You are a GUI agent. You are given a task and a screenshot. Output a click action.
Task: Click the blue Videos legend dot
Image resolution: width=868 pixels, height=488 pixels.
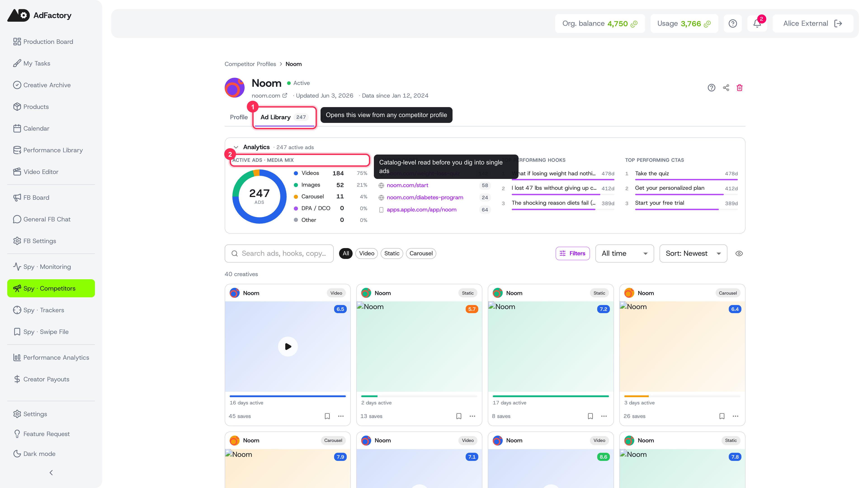pyautogui.click(x=295, y=173)
